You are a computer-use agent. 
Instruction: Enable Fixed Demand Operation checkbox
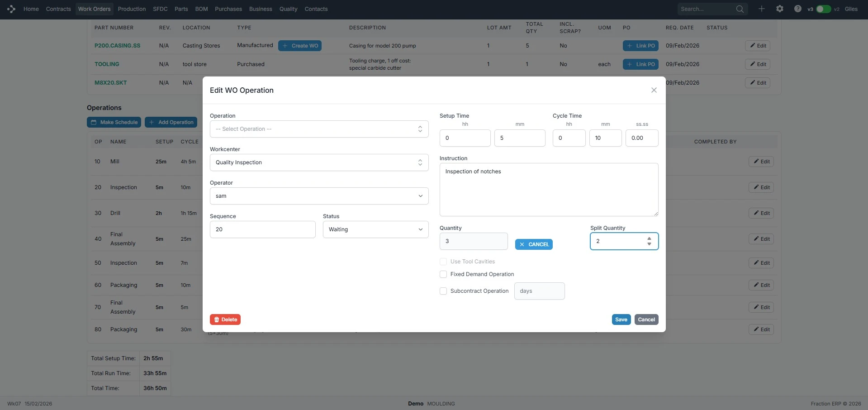point(443,274)
